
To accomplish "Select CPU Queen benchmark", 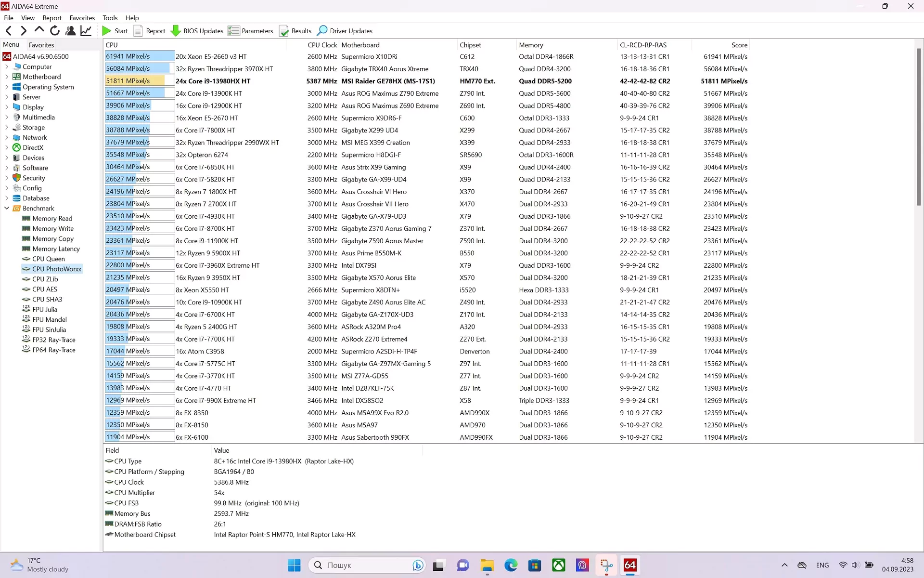I will (x=48, y=259).
